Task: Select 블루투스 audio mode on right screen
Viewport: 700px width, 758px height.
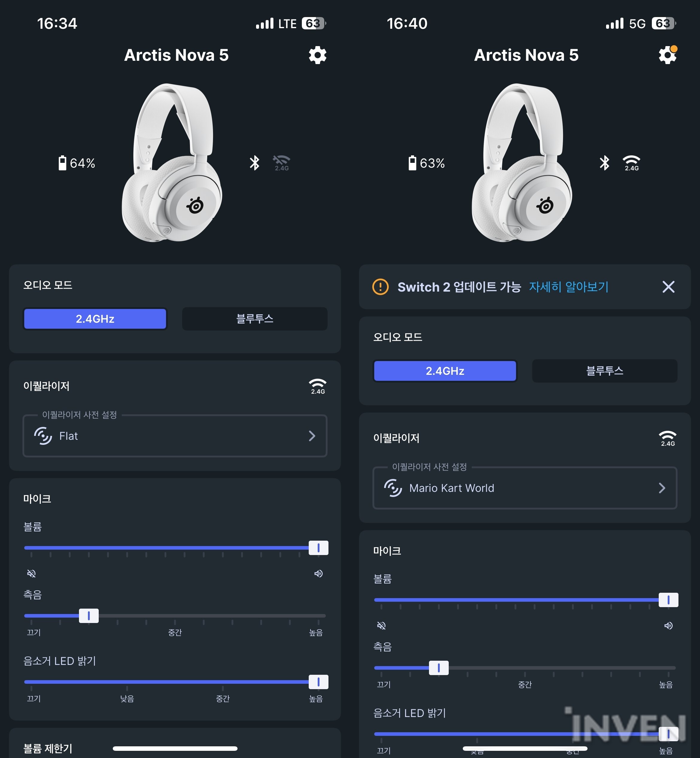Action: (x=605, y=371)
